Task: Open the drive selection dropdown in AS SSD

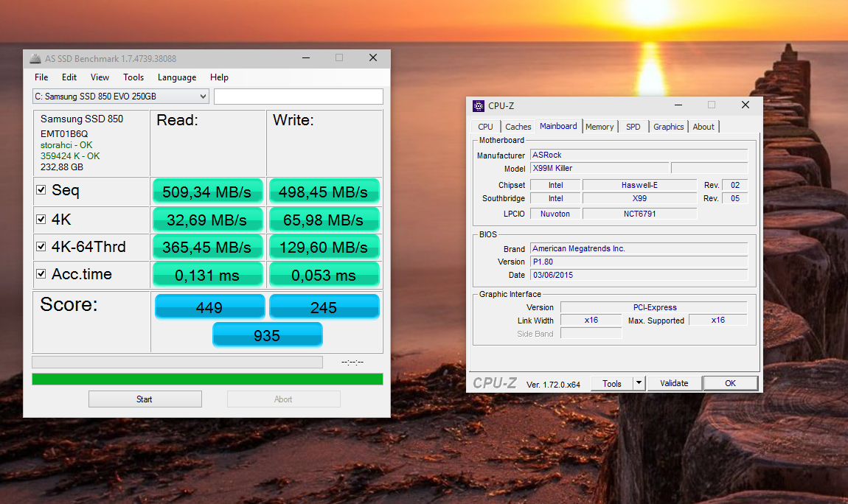Action: [121, 96]
